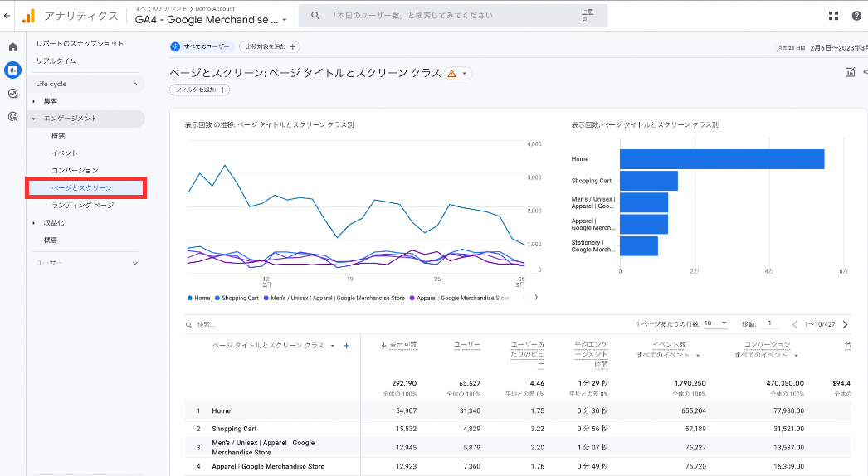868x476 pixels.
Task: Open the Home icon in sidebar
Action: pos(12,47)
